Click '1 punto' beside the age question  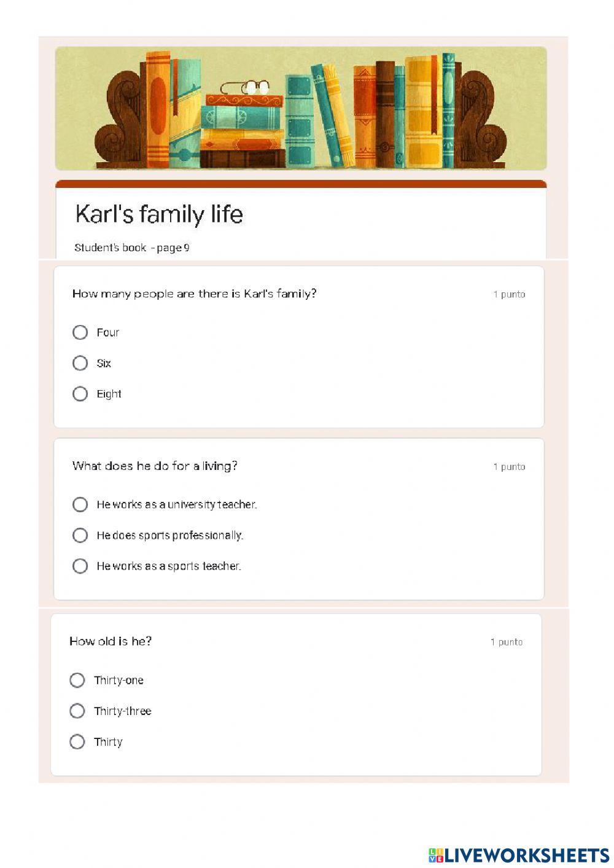click(507, 642)
